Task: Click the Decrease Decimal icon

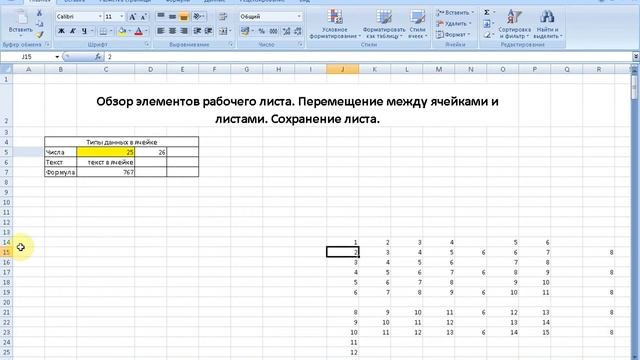Action: tap(298, 31)
